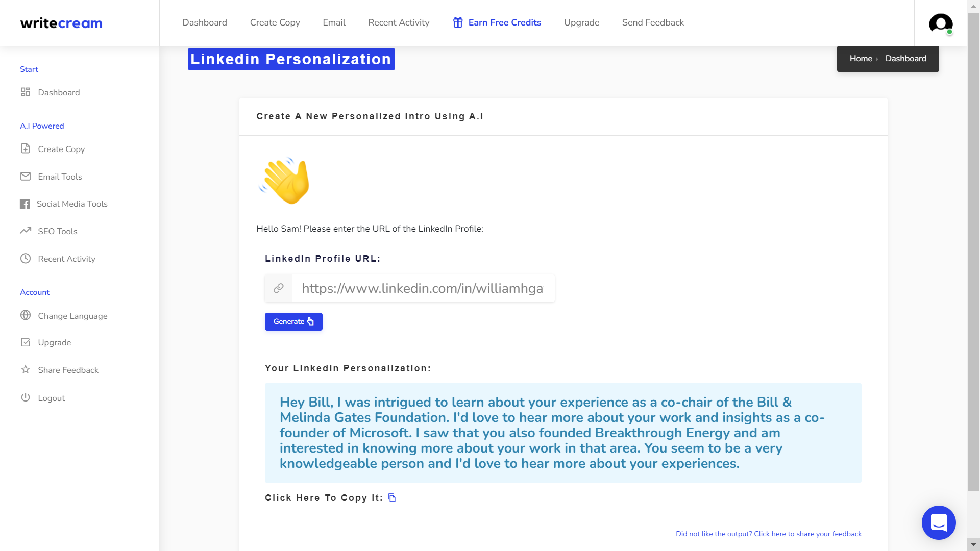Viewport: 980px width, 551px height.
Task: Click the Send Feedback top nav item
Action: click(653, 22)
